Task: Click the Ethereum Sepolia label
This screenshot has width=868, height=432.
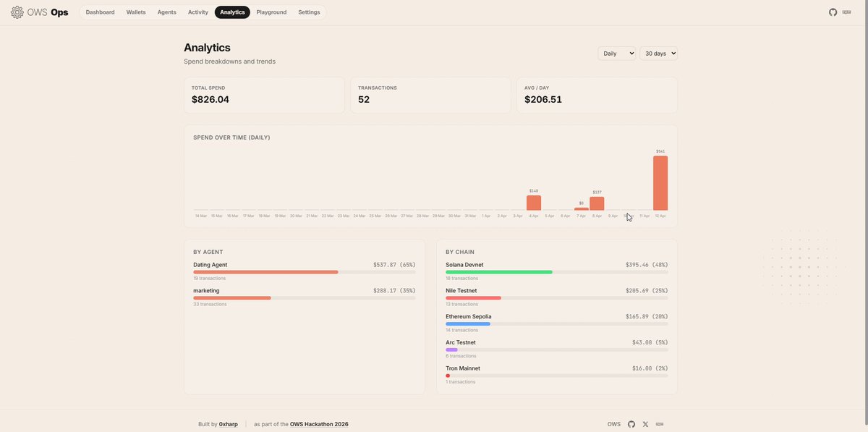Action: (469, 317)
